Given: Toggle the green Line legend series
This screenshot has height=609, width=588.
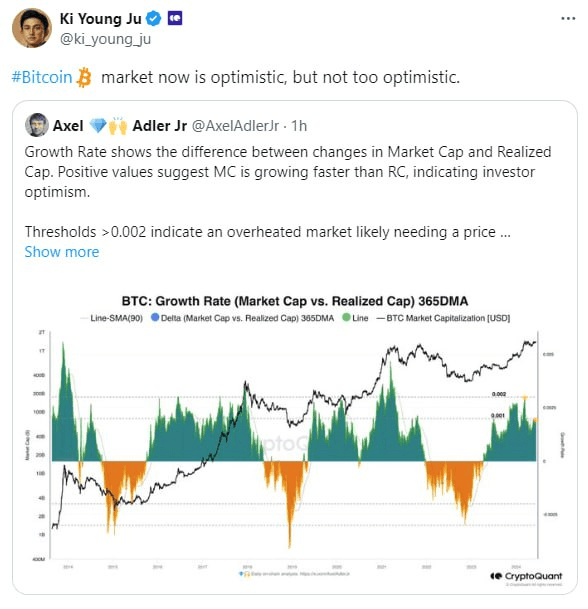Looking at the screenshot, I should click(x=355, y=318).
